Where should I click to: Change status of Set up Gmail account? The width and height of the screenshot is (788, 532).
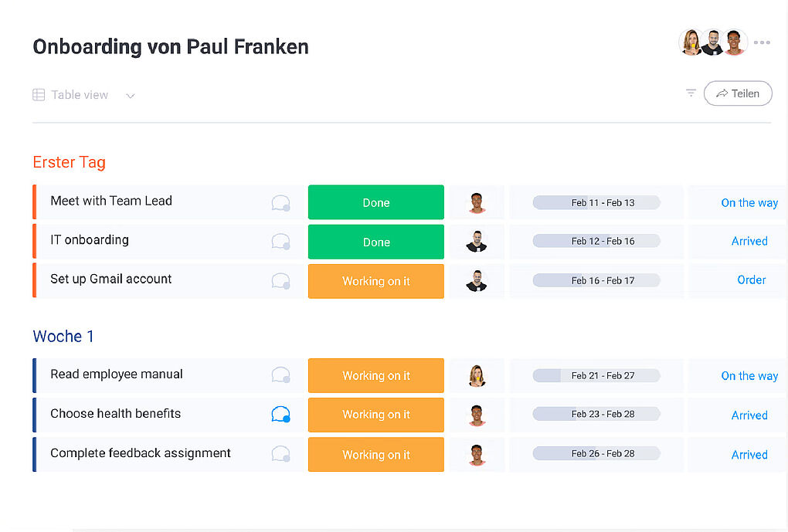[375, 281]
